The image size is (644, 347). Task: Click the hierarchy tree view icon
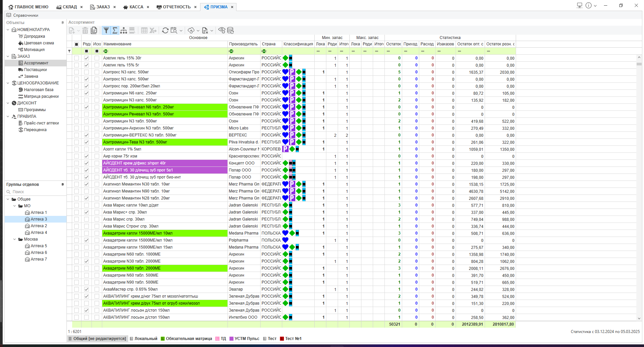pyautogui.click(x=124, y=30)
